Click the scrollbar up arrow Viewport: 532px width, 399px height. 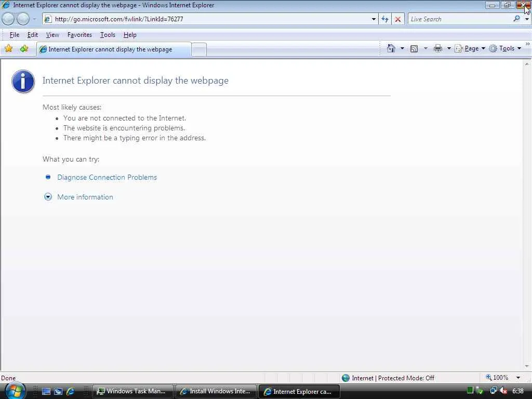point(527,64)
